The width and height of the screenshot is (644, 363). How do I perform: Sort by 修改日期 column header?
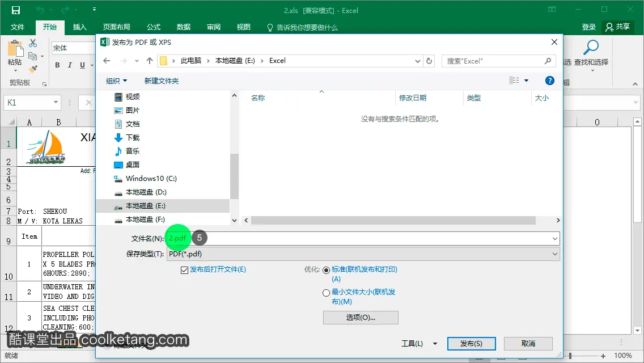click(413, 98)
